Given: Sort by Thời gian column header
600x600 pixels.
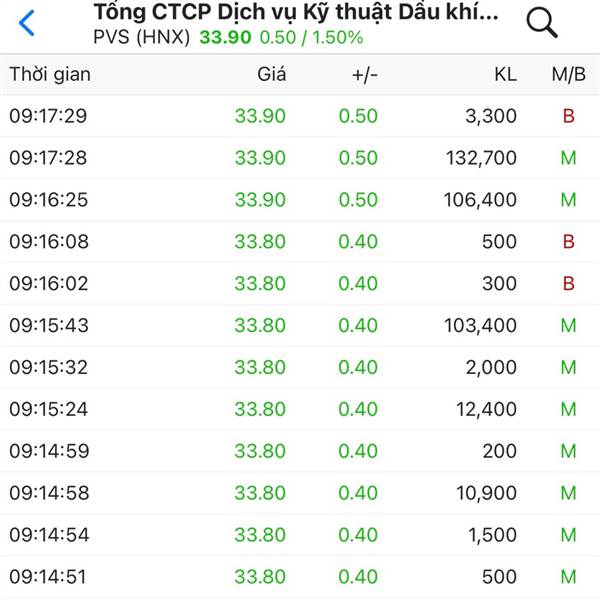Looking at the screenshot, I should point(50,74).
